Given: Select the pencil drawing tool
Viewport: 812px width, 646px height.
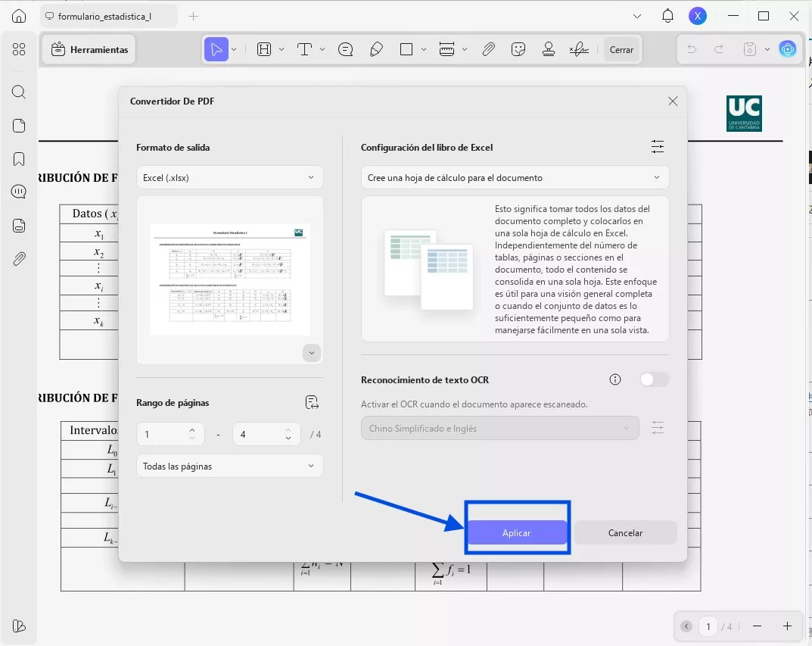Looking at the screenshot, I should click(x=376, y=50).
